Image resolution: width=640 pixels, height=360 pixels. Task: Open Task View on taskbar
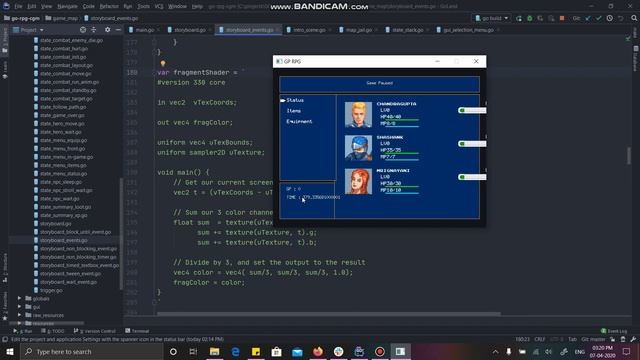(x=193, y=351)
